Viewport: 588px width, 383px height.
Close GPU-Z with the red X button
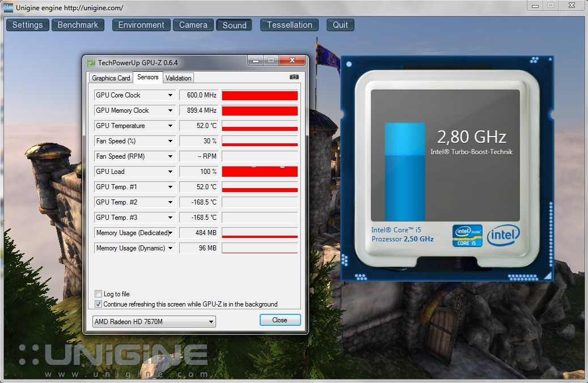coord(293,60)
